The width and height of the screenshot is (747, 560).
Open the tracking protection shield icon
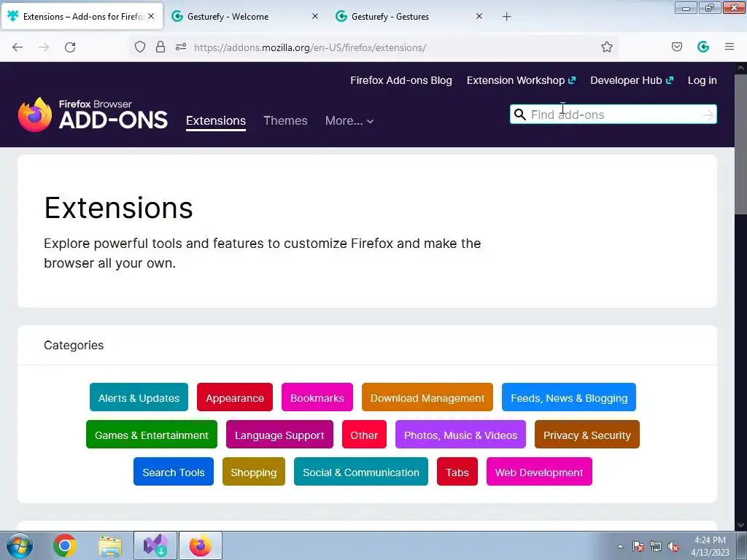point(139,47)
